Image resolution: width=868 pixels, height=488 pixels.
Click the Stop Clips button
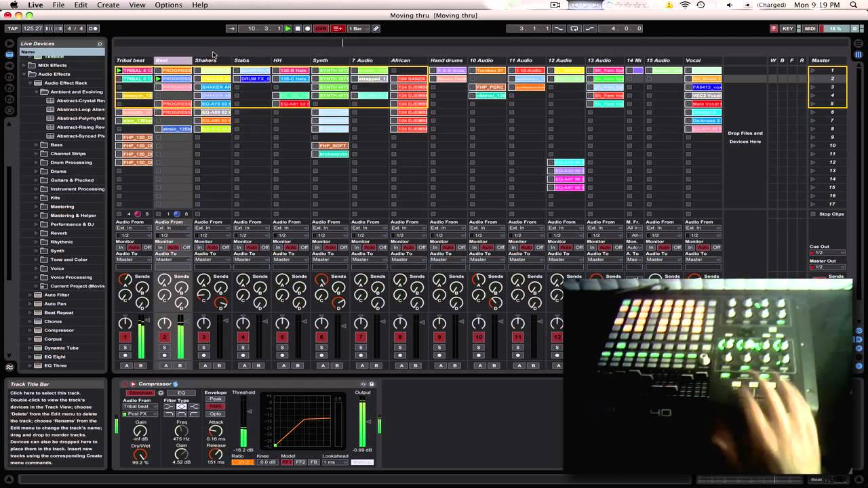pos(831,214)
